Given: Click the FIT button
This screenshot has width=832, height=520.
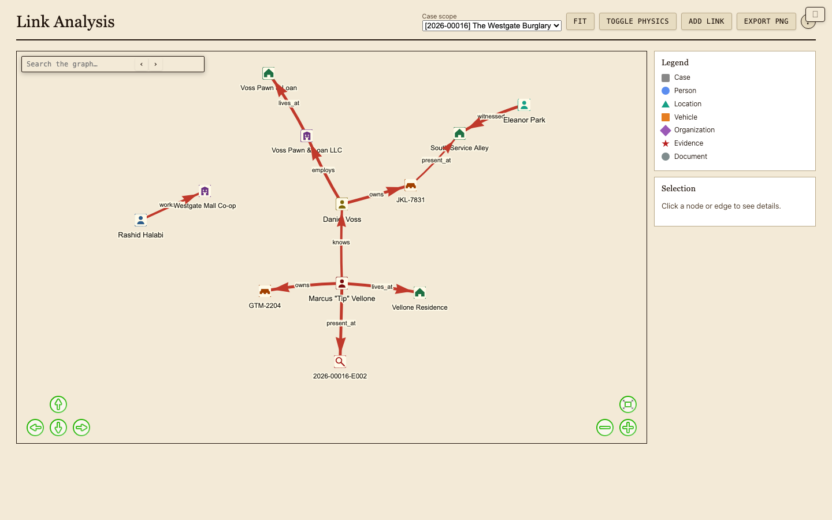Looking at the screenshot, I should 580,21.
